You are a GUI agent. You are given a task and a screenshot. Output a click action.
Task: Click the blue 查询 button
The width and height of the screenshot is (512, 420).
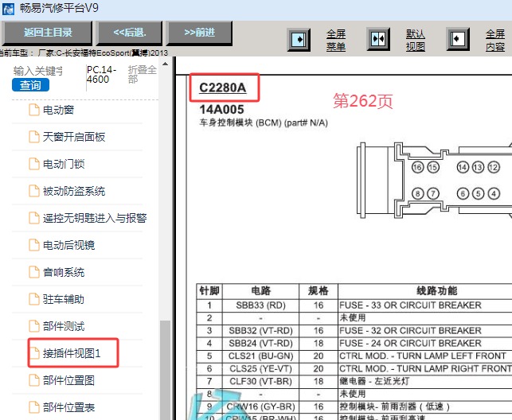tap(31, 85)
